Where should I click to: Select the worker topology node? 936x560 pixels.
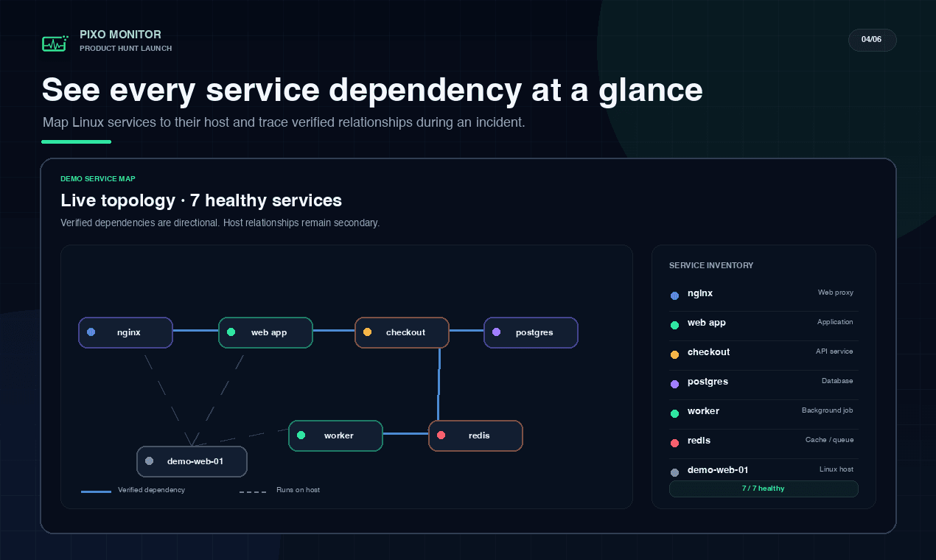pos(335,435)
